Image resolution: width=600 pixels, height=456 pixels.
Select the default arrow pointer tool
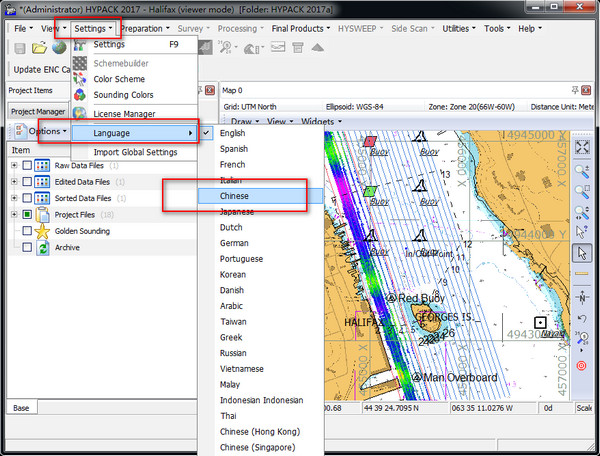click(x=582, y=253)
